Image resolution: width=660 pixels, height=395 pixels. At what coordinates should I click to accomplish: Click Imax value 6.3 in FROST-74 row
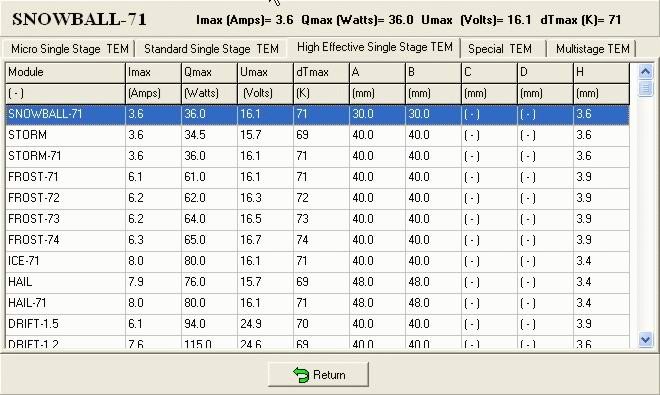coord(136,240)
